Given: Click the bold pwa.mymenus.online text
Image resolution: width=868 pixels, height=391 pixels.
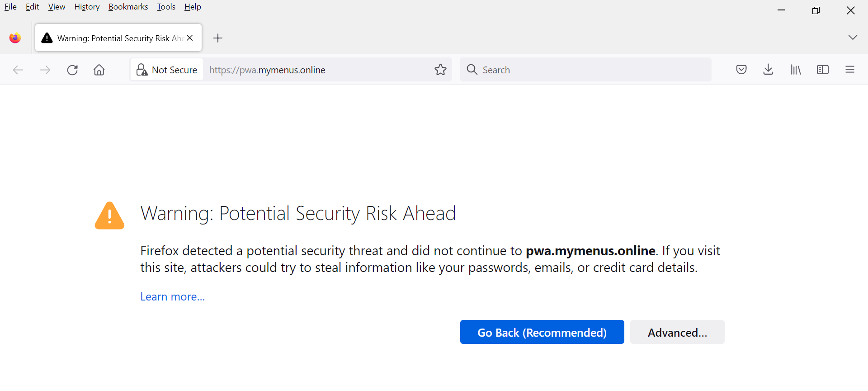Looking at the screenshot, I should pyautogui.click(x=590, y=251).
